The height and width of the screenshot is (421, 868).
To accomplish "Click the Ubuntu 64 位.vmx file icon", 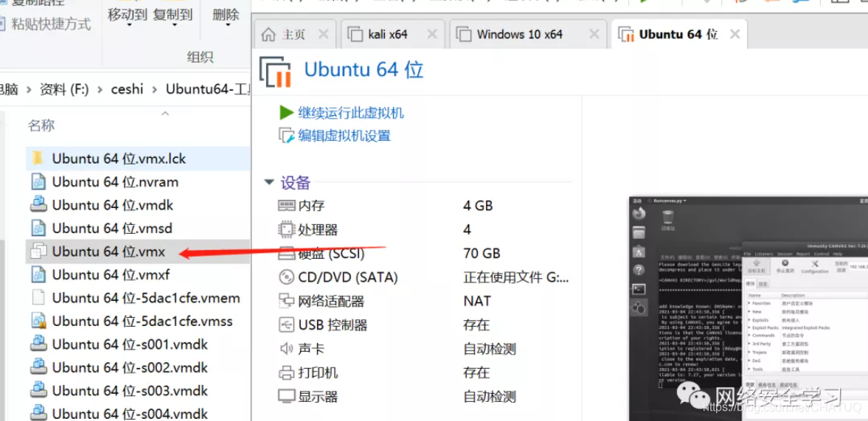I will click(x=38, y=251).
